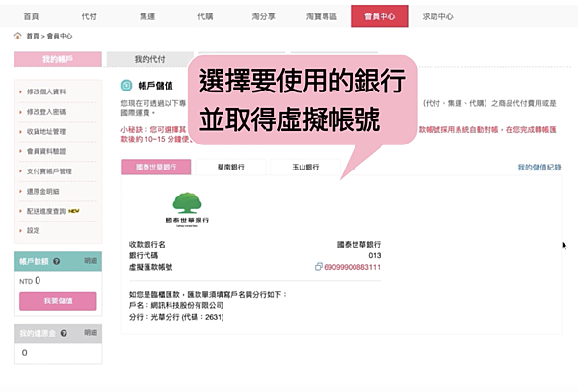Open 明細 link in 帳戶餘額 panel
578x392 pixels.
click(91, 261)
